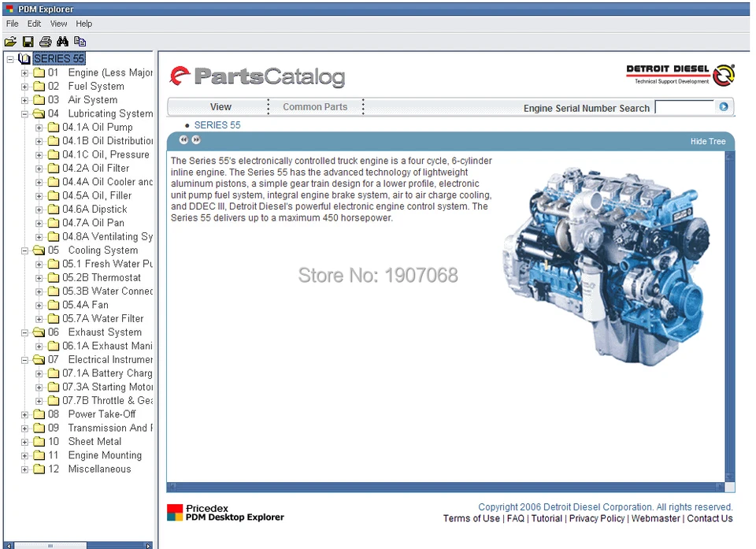Open the Contact Us link
This screenshot has height=549, width=756.
(x=710, y=518)
